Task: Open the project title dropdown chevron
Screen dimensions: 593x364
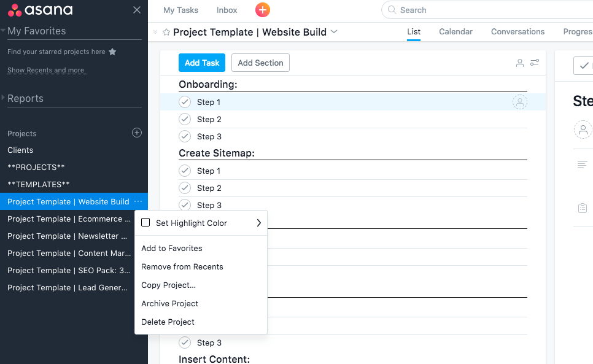Action: (334, 32)
